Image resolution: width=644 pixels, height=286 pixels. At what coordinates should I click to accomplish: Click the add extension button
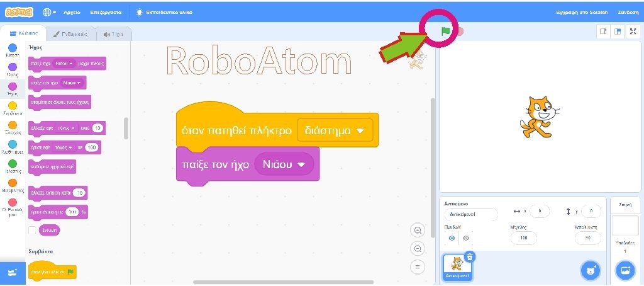[13, 272]
